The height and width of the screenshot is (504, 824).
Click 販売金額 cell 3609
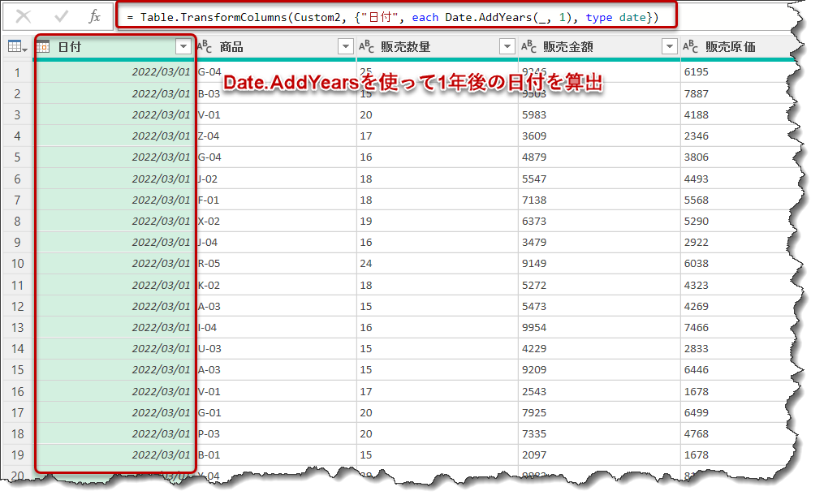click(600, 136)
